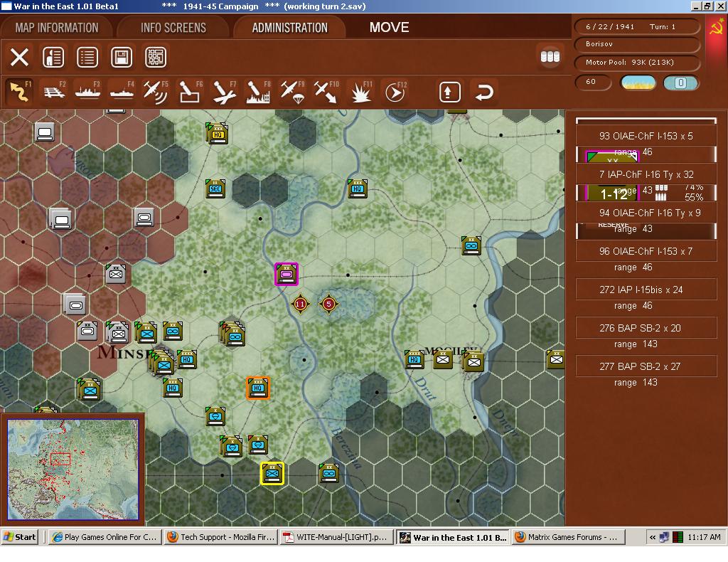Click the red movement marker numbered 11
Screen dimensions: 728x562
click(300, 304)
